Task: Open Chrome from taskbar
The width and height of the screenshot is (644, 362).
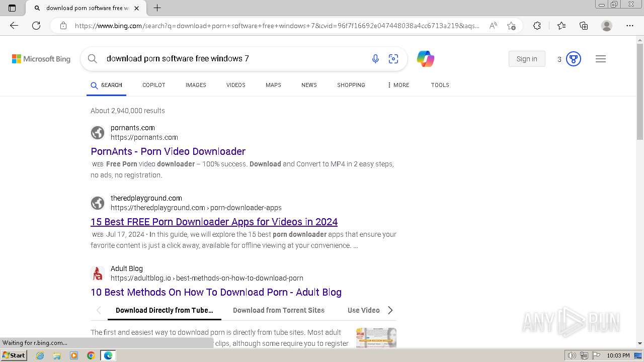Action: (x=91, y=355)
